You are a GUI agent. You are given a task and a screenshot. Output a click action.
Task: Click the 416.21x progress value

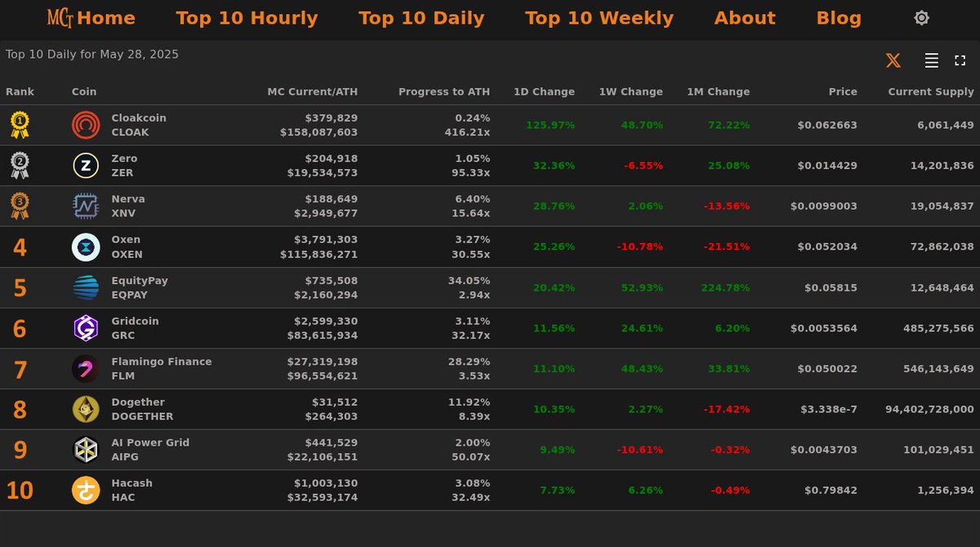click(x=467, y=132)
